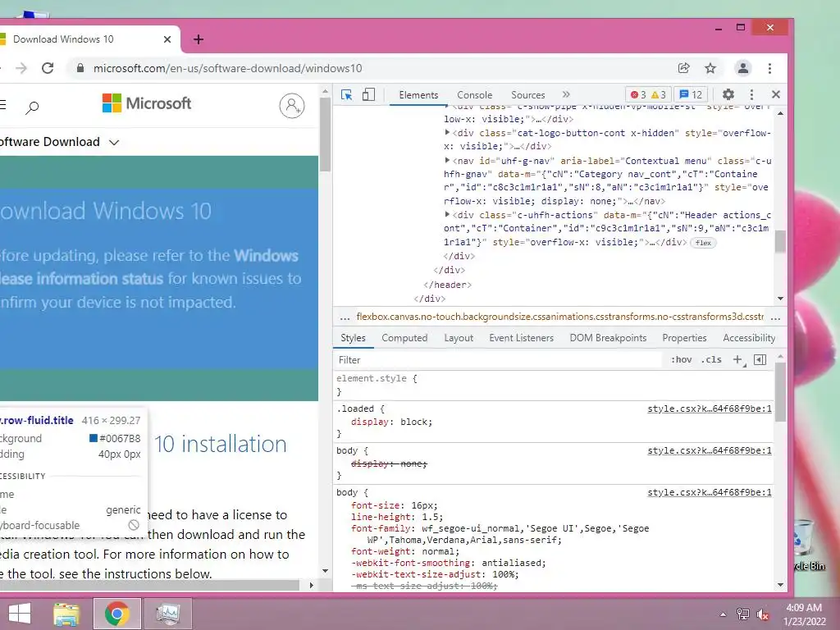This screenshot has height=630, width=840.
Task: Open style.csx link next to display: none
Action: click(x=710, y=450)
